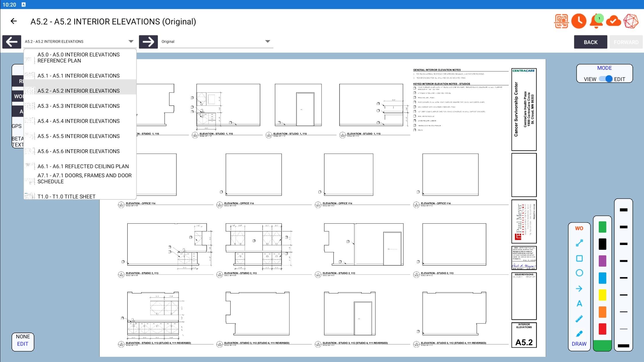This screenshot has width=644, height=362.
Task: Collapse the sheet selection dropdown
Action: pyautogui.click(x=131, y=41)
